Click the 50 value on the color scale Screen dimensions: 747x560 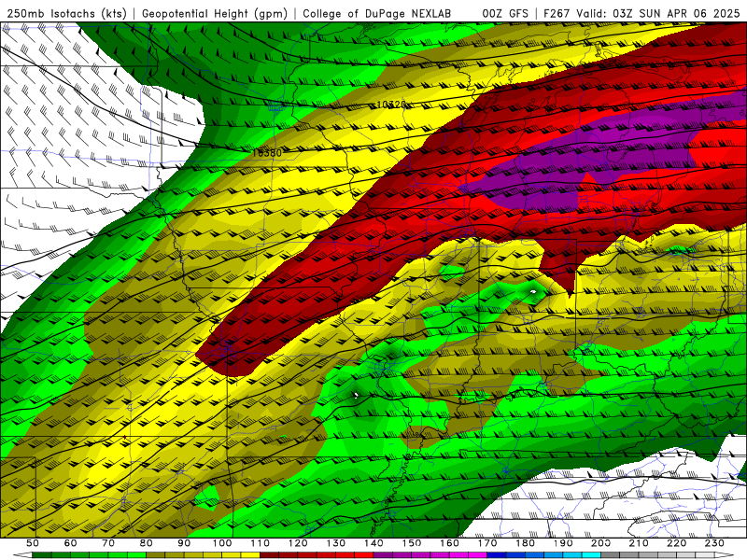(x=32, y=543)
